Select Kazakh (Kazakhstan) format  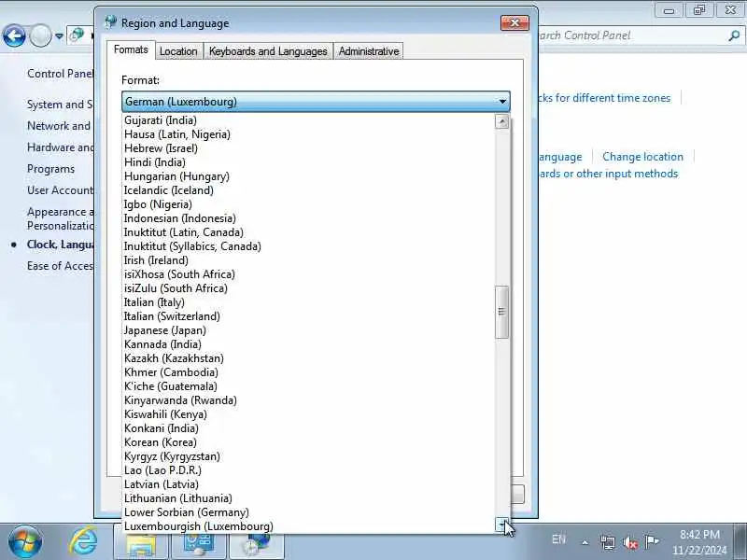click(309, 358)
